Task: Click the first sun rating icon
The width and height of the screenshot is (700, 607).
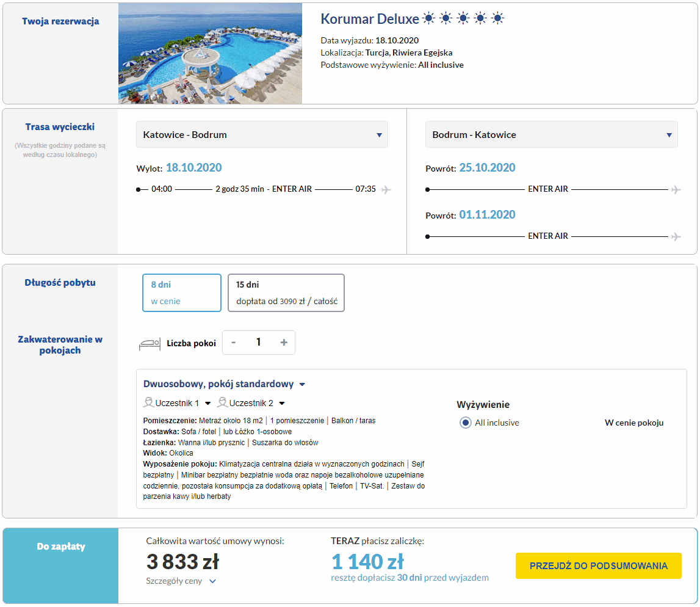Action: coord(429,19)
